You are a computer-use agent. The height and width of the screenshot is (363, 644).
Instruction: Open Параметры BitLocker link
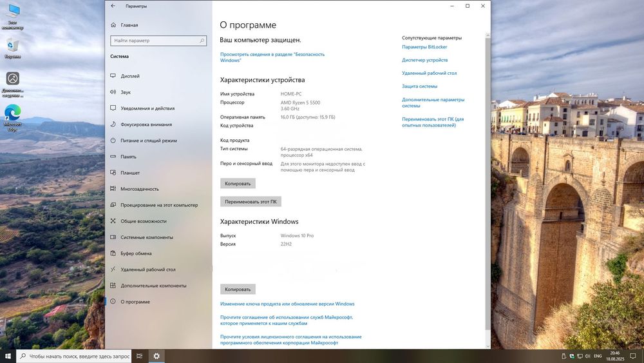point(424,47)
